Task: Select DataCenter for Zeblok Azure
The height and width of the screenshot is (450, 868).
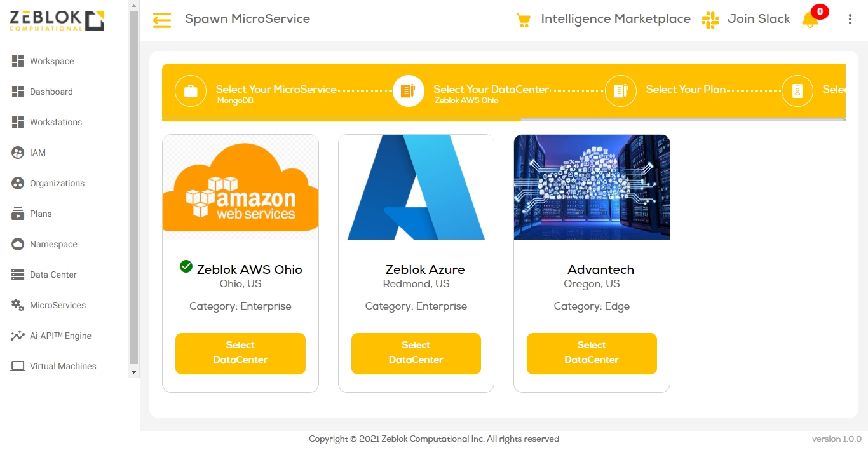Action: 416,353
